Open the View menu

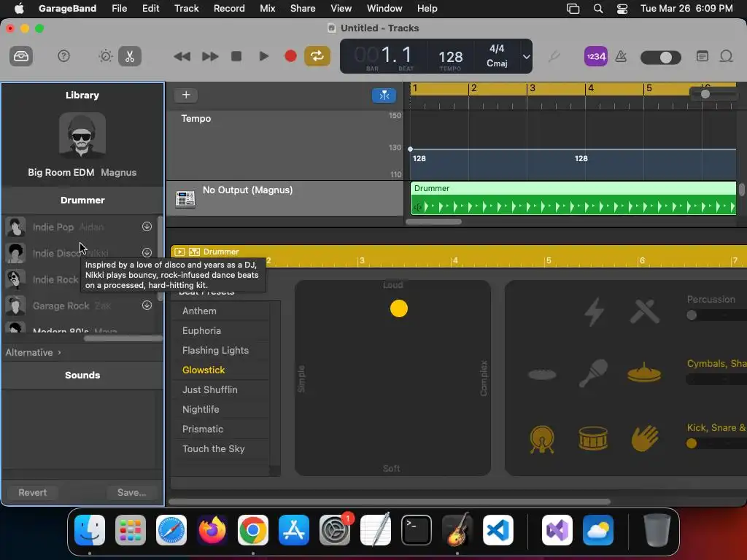pyautogui.click(x=341, y=8)
